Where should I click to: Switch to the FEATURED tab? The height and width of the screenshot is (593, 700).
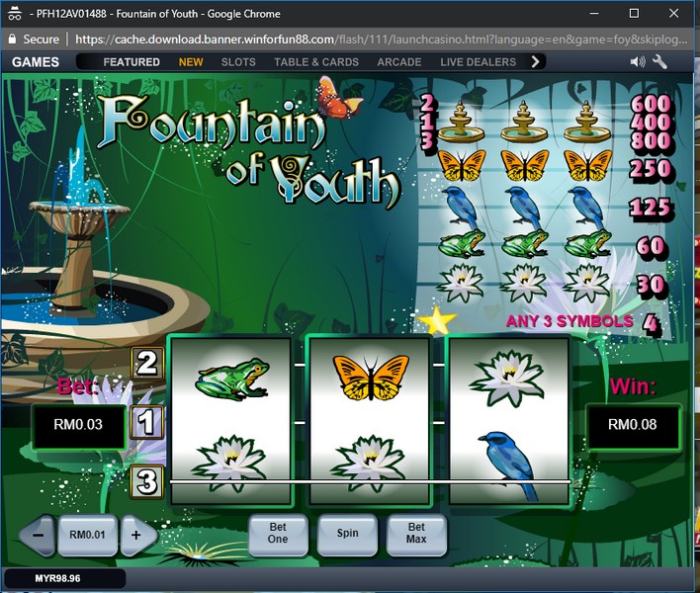tap(131, 61)
